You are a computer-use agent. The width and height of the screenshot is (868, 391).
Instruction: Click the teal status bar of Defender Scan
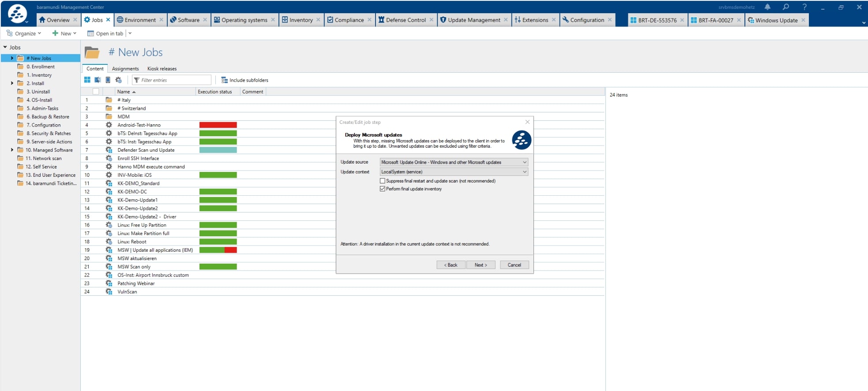[218, 150]
